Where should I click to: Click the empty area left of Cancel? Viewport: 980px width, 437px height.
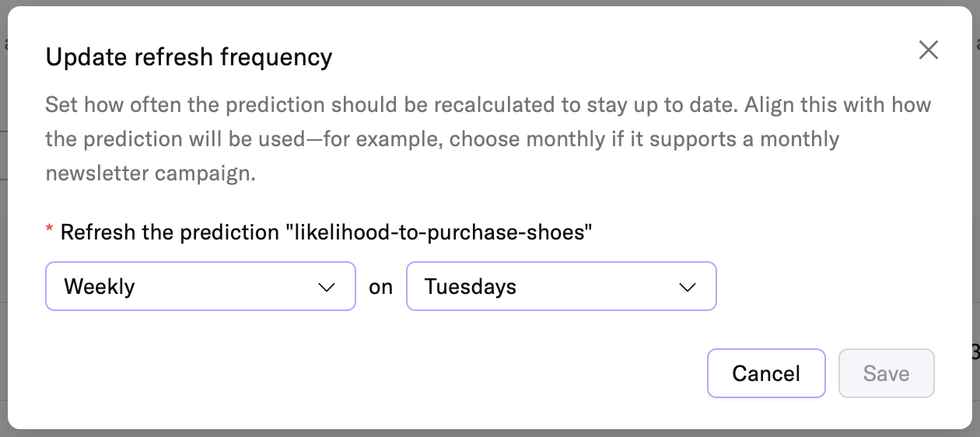tap(389, 373)
